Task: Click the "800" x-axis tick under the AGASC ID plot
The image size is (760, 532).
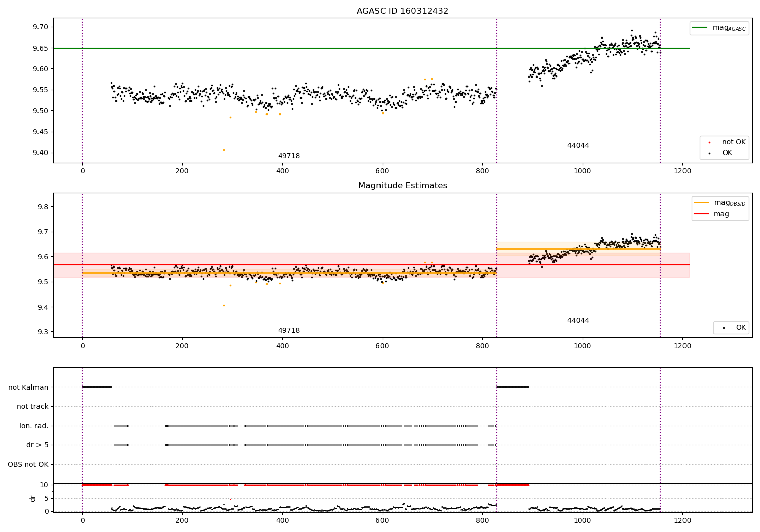Action: [482, 171]
